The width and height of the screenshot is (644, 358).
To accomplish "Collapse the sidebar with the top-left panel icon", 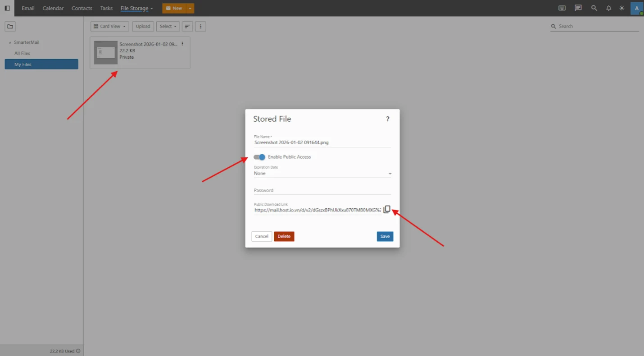I will pyautogui.click(x=7, y=8).
